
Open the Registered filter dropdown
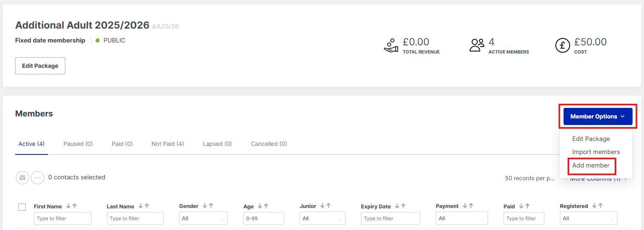click(588, 219)
